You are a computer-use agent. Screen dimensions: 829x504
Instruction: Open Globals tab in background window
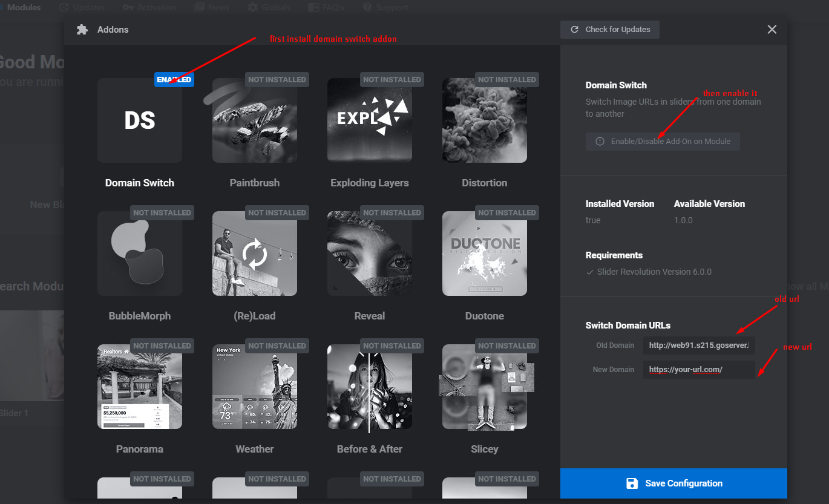pos(269,7)
